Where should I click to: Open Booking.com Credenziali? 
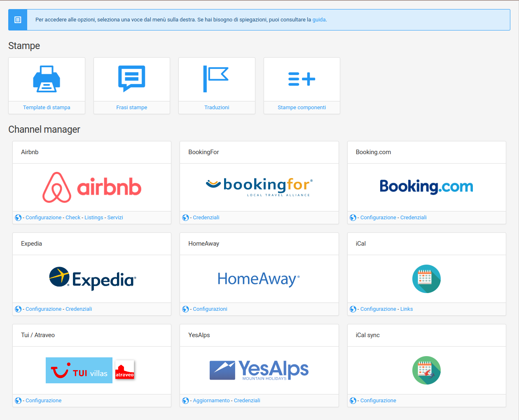click(x=414, y=218)
